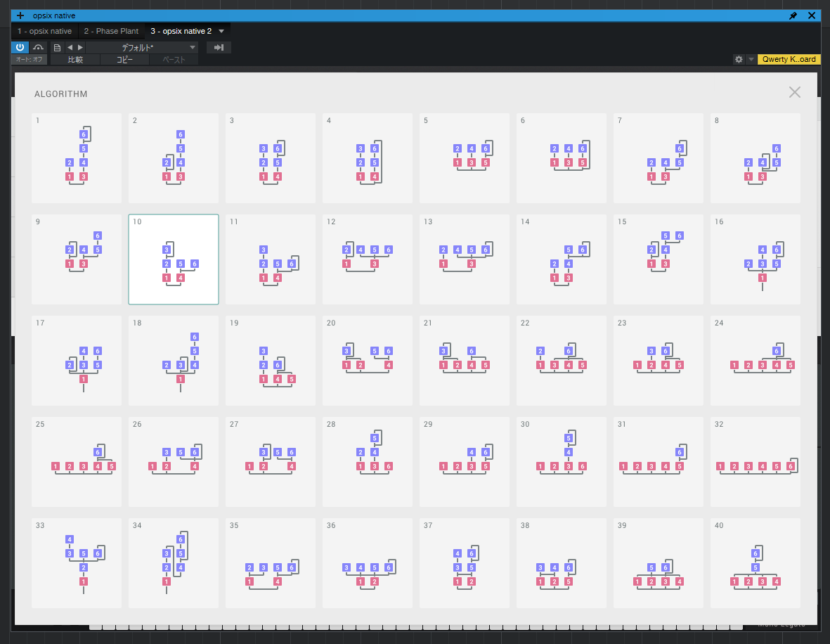The height and width of the screenshot is (644, 830).
Task: Expand the opsix native 2 tab arrow
Action: (x=221, y=32)
